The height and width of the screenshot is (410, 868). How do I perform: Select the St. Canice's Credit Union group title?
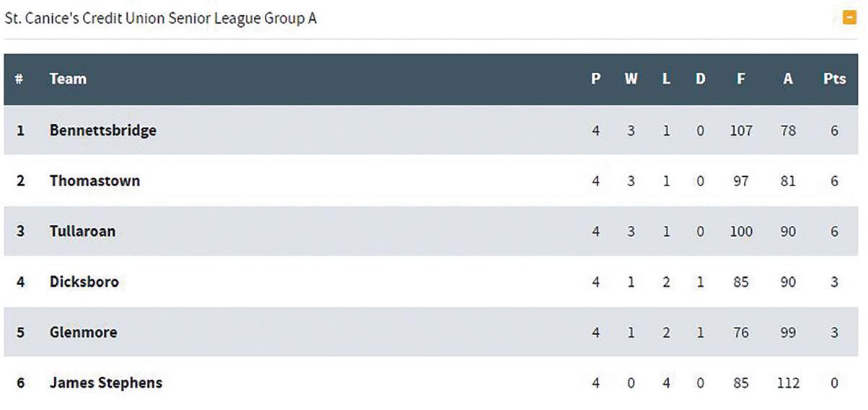click(160, 18)
